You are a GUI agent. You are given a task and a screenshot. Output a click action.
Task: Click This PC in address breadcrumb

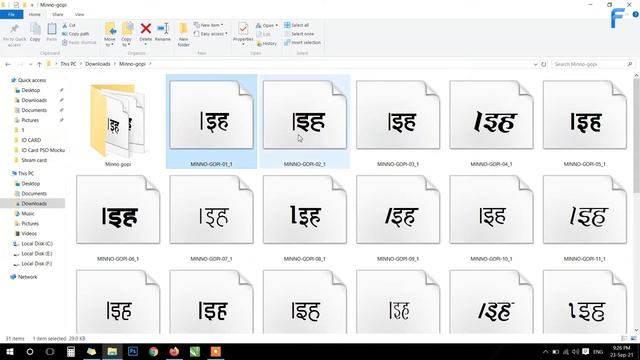coord(68,64)
